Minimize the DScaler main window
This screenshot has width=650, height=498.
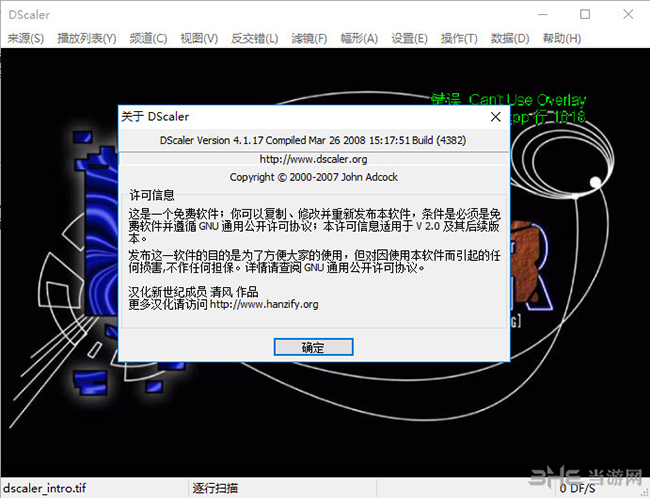[x=543, y=15]
